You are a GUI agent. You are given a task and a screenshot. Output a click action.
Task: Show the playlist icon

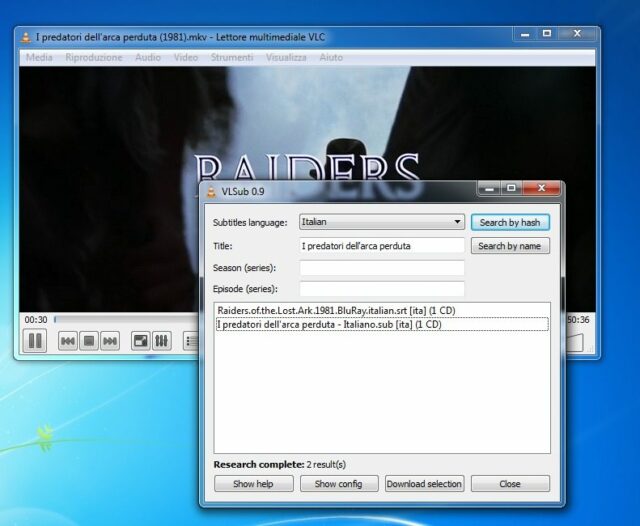(x=190, y=342)
